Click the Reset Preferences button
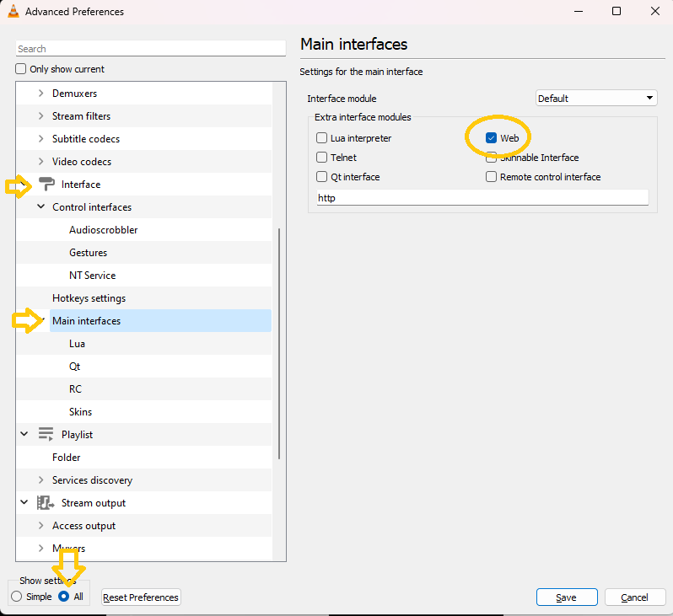Image resolution: width=673 pixels, height=616 pixels. (141, 597)
